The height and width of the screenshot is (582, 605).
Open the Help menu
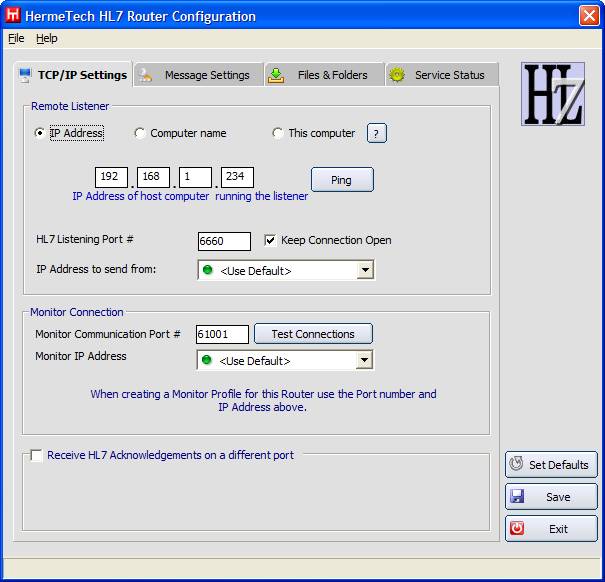point(47,38)
